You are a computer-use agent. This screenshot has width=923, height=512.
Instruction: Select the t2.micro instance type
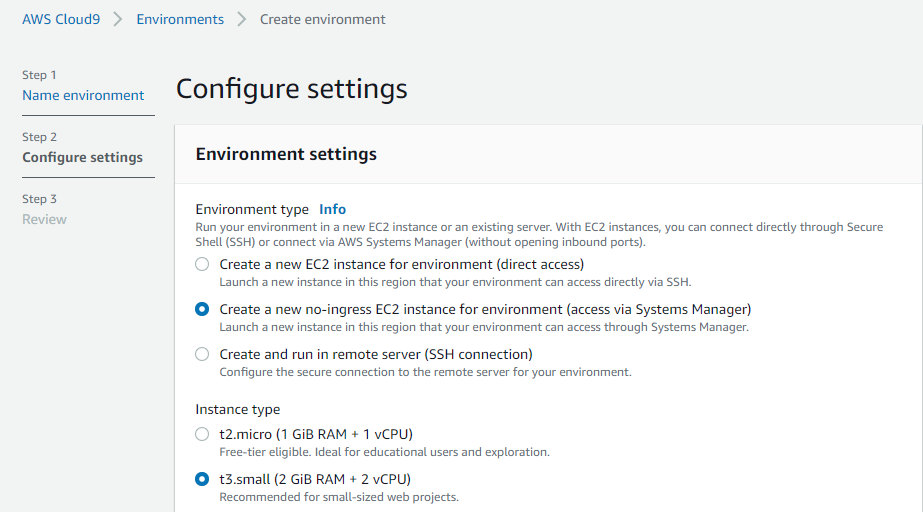tap(202, 434)
